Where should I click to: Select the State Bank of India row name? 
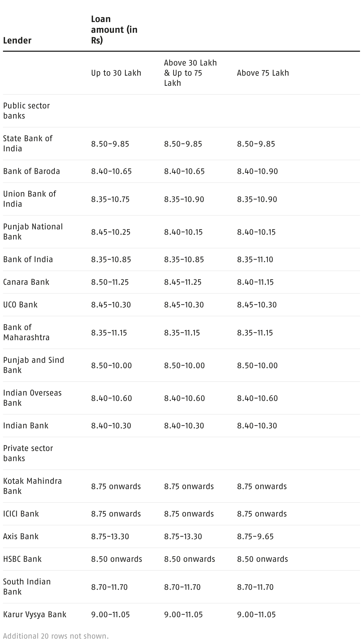[28, 144]
